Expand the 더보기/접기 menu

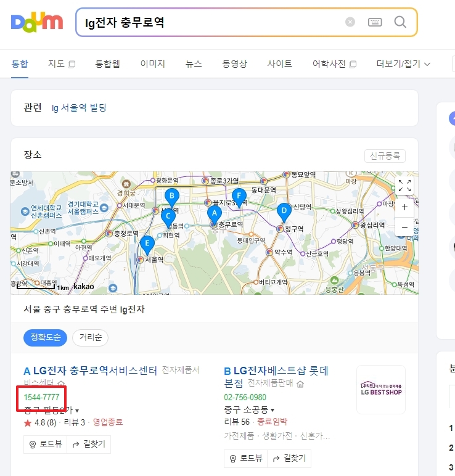pyautogui.click(x=403, y=64)
